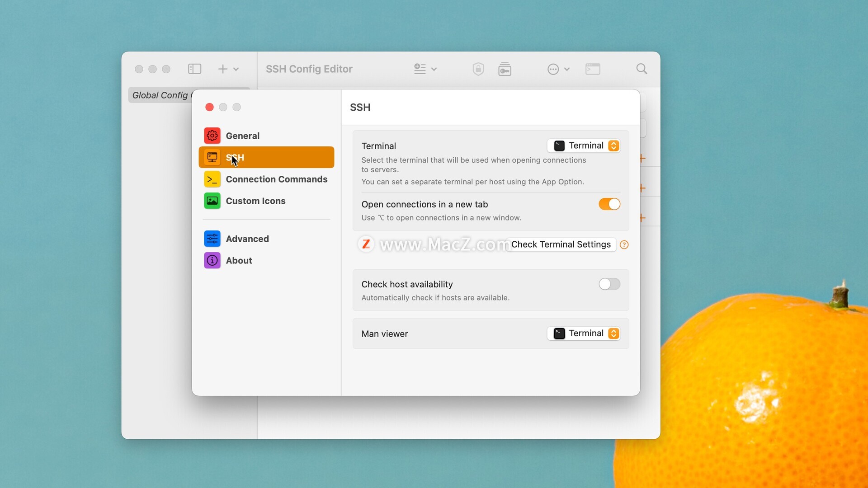The width and height of the screenshot is (868, 488).
Task: Click the terminal window toolbar icon
Action: [593, 69]
